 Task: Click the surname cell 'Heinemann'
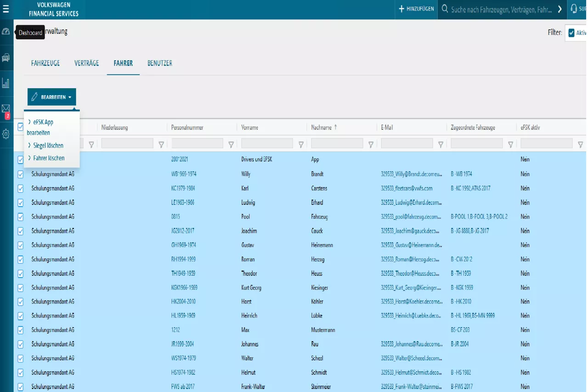tap(322, 245)
